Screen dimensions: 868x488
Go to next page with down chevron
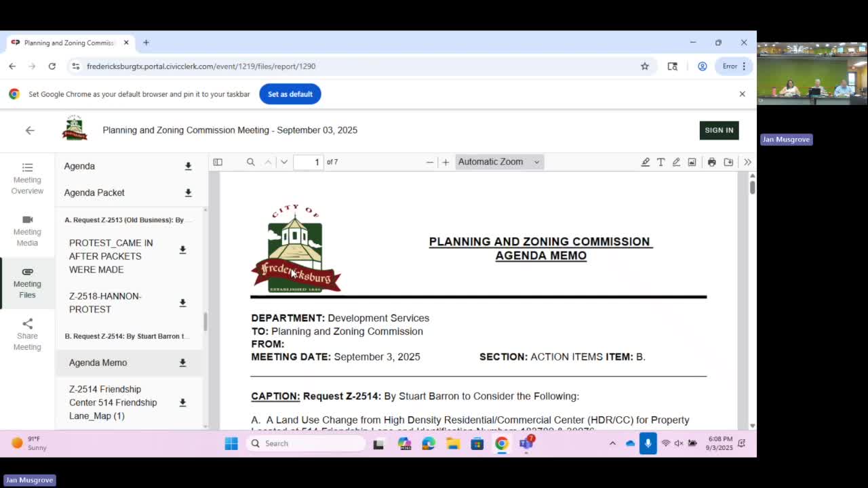tap(284, 161)
